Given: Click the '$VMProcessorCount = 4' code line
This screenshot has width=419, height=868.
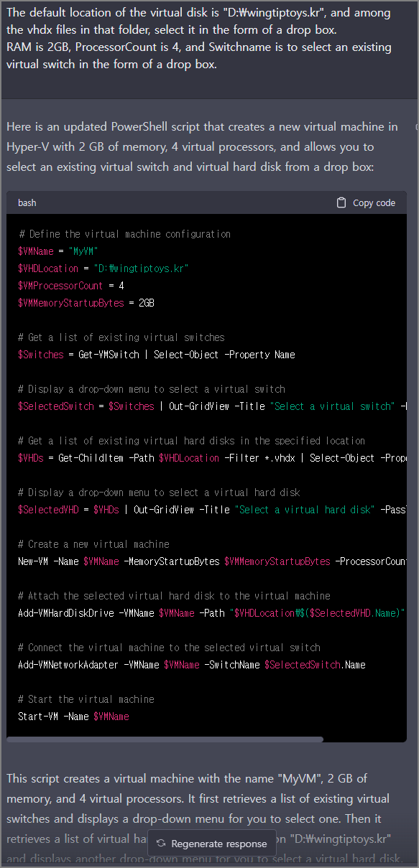Looking at the screenshot, I should tap(71, 286).
